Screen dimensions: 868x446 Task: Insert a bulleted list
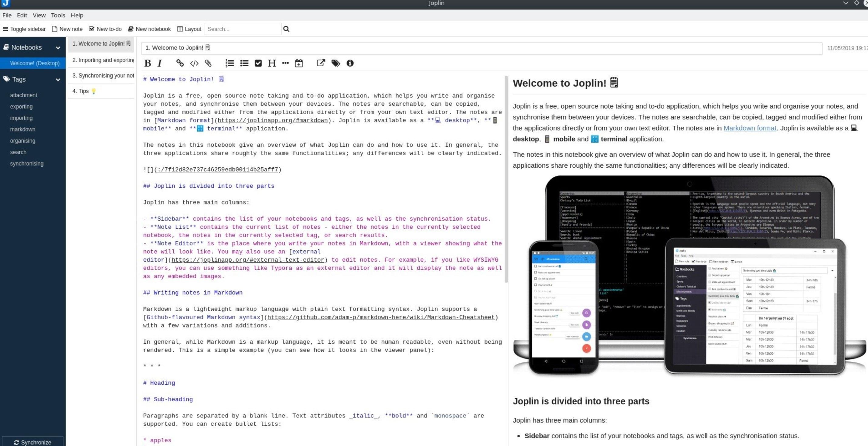click(x=244, y=63)
